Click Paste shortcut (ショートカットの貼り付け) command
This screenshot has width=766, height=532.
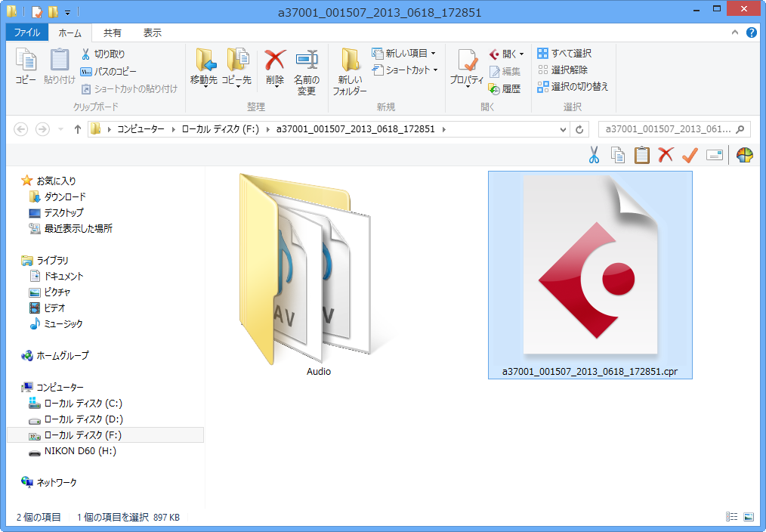[129, 89]
